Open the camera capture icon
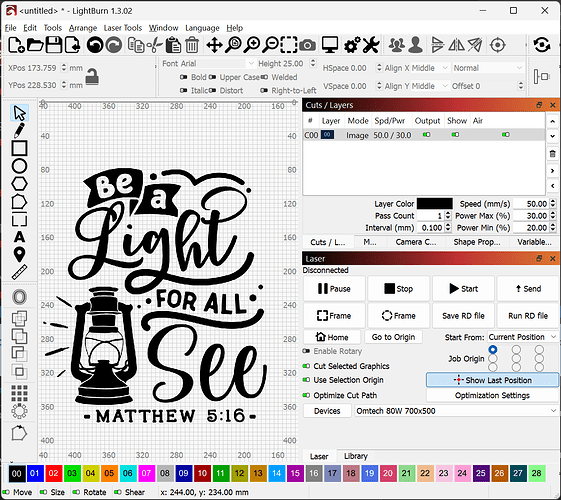Screen dimensions: 561x500 point(308,45)
